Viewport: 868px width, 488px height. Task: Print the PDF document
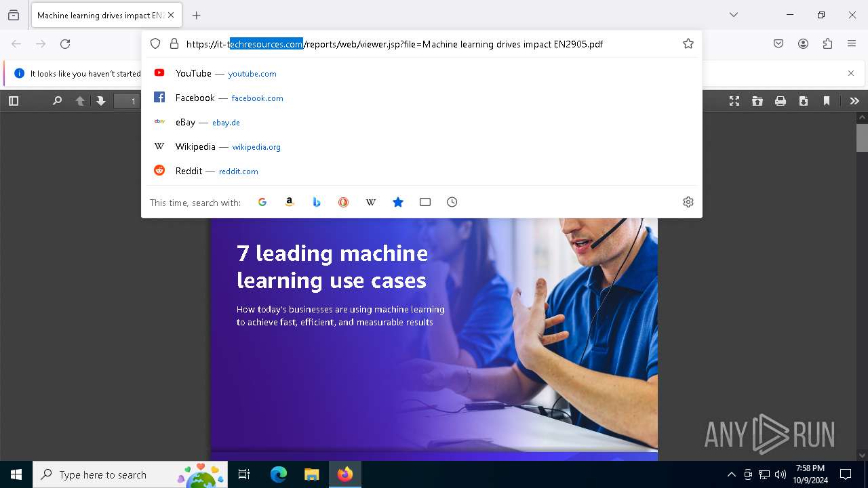tap(781, 101)
